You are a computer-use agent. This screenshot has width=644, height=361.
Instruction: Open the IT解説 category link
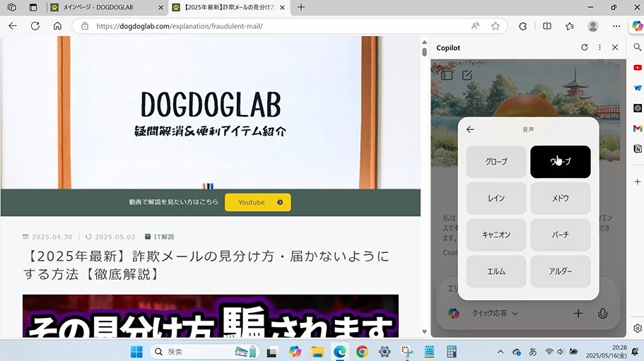tap(163, 237)
